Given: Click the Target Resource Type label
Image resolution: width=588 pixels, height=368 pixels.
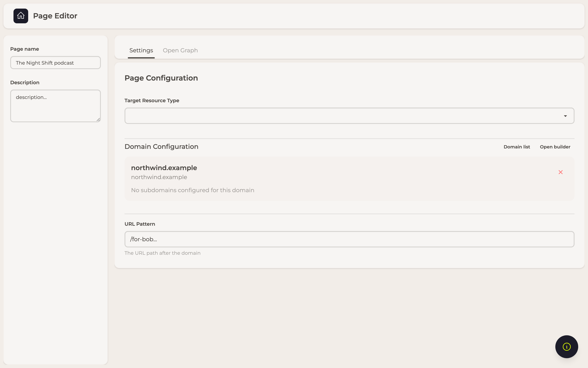Looking at the screenshot, I should [152, 101].
